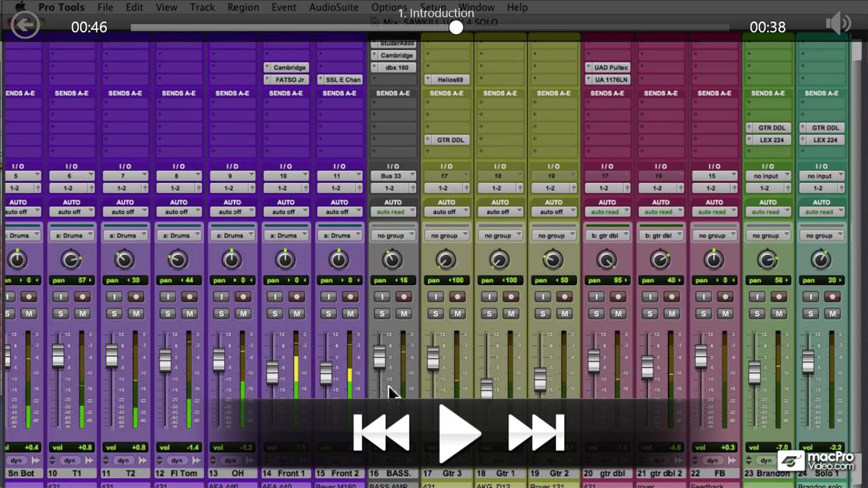868x488 pixels.
Task: Click the volume fader on Solo 1 track
Action: tap(808, 362)
